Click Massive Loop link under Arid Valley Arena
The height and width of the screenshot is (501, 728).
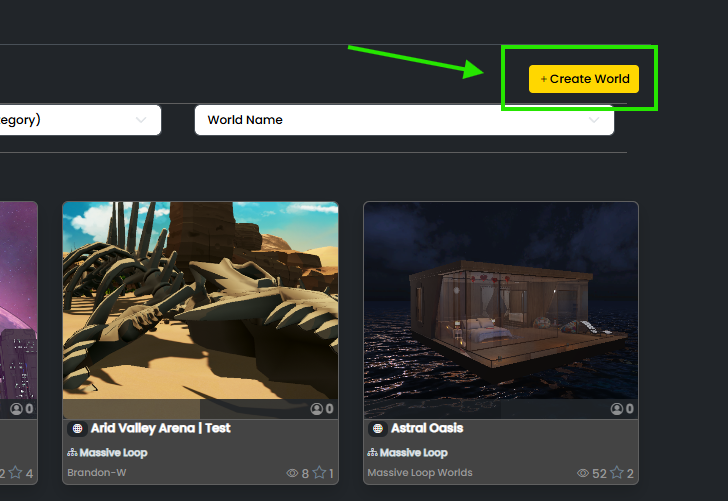point(113,453)
